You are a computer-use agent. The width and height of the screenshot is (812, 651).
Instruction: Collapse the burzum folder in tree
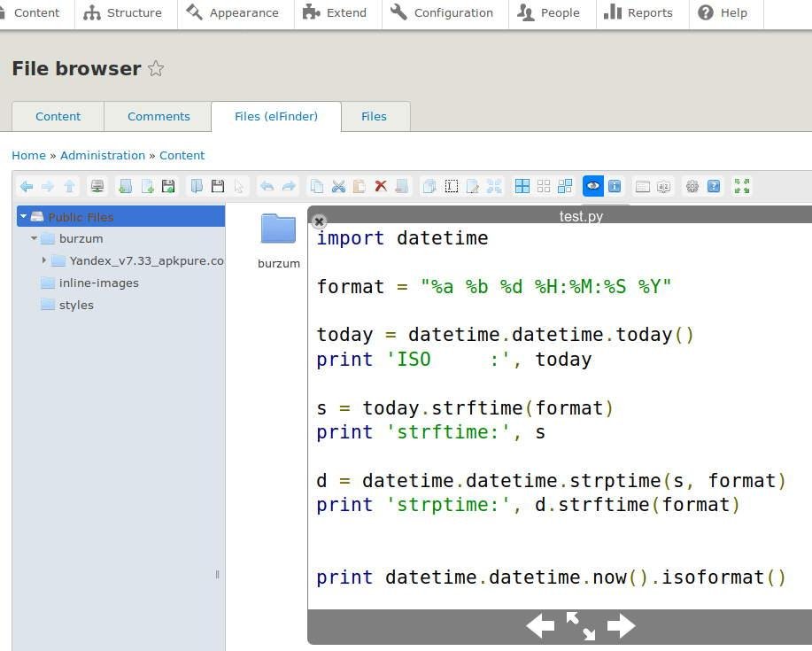point(35,238)
